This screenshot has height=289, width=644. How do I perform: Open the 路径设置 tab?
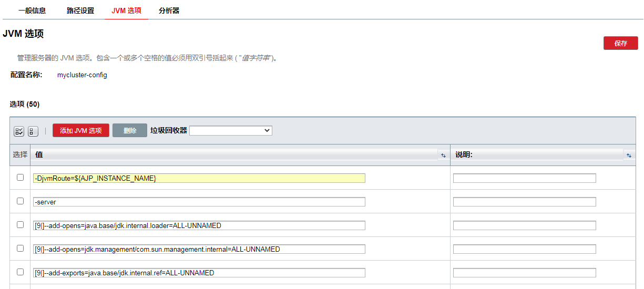[80, 11]
